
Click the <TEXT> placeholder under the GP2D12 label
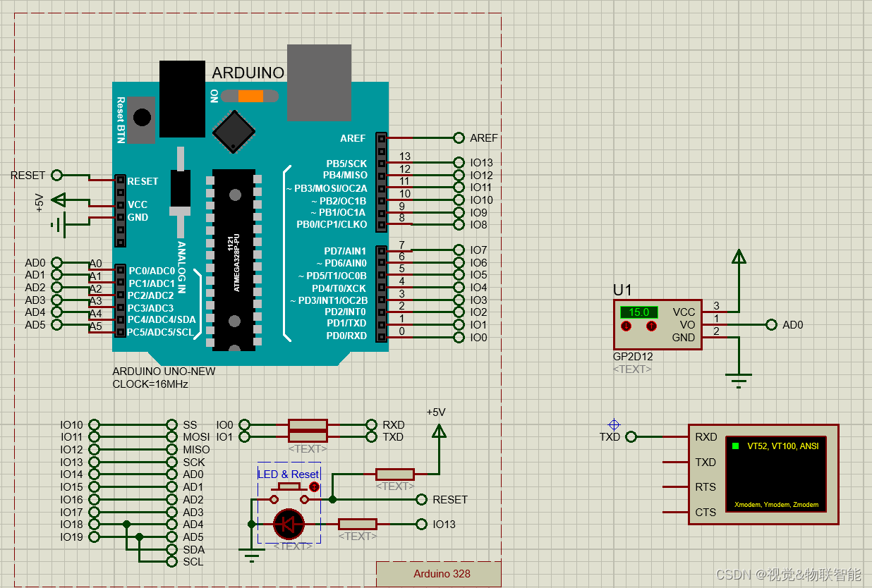point(633,369)
